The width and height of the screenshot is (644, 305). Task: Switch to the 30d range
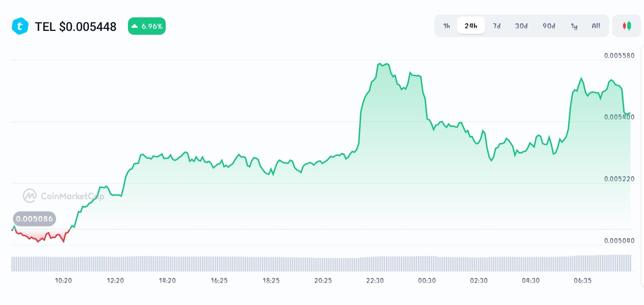tap(521, 26)
